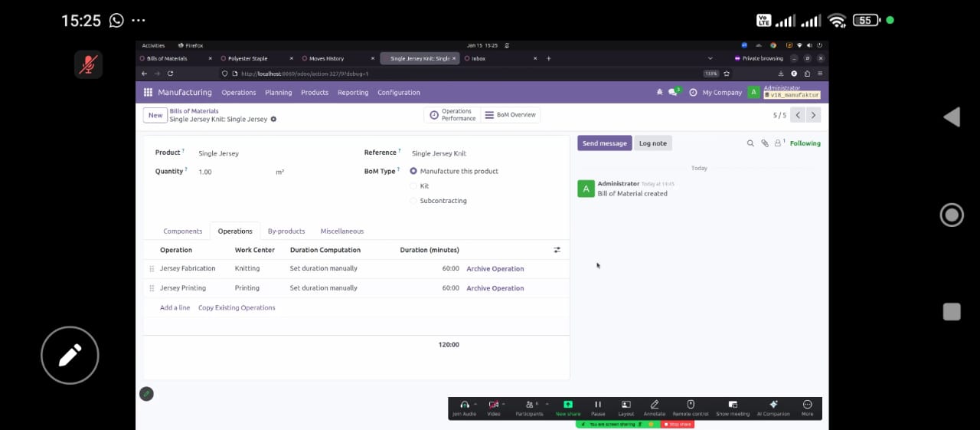The image size is (980, 430).
Task: Select the Kit BoM type
Action: [x=414, y=186]
